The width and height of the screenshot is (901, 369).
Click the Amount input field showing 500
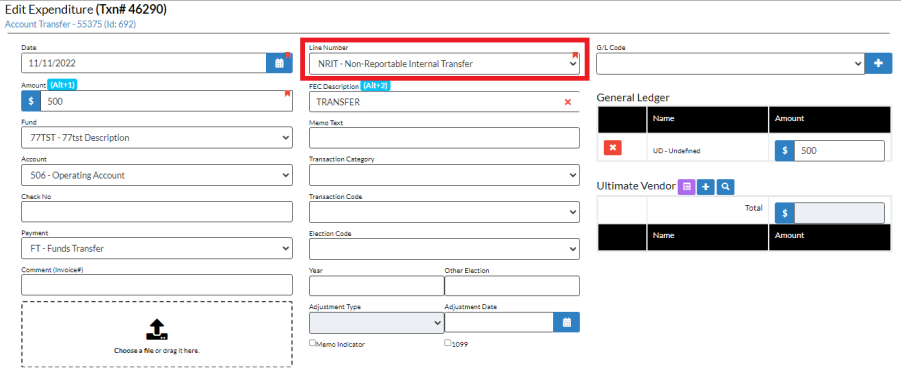[x=166, y=101]
